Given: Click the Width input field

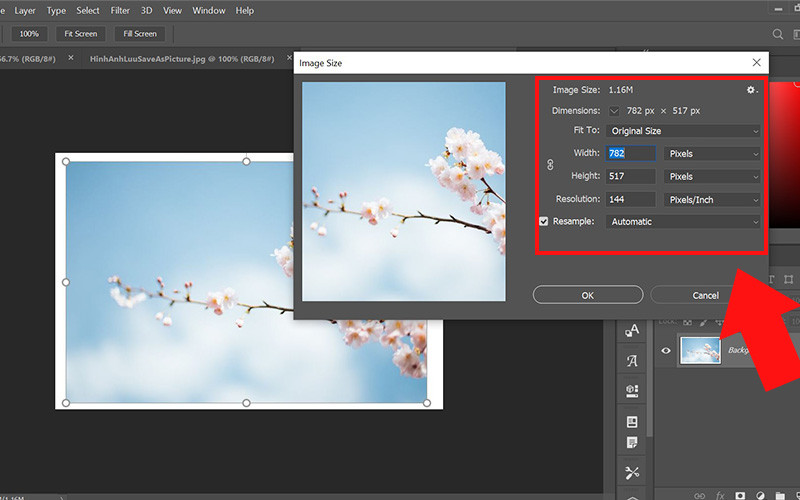Looking at the screenshot, I should 631,153.
